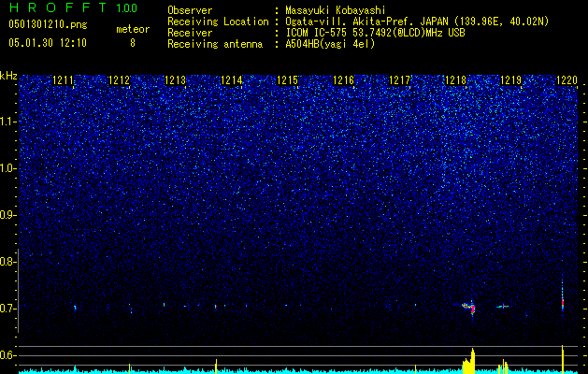Click the yellow intensity peak at 1220
588x374 pixels.
click(563, 359)
